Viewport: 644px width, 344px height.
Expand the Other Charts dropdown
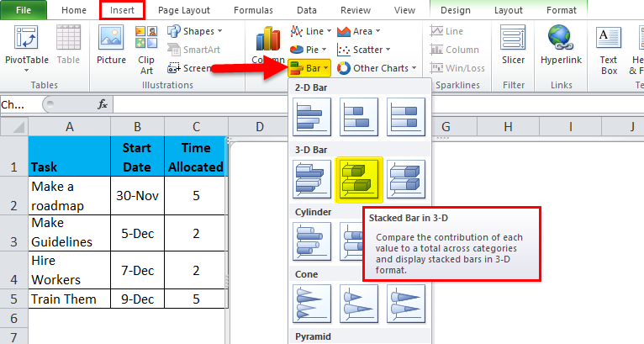click(377, 68)
